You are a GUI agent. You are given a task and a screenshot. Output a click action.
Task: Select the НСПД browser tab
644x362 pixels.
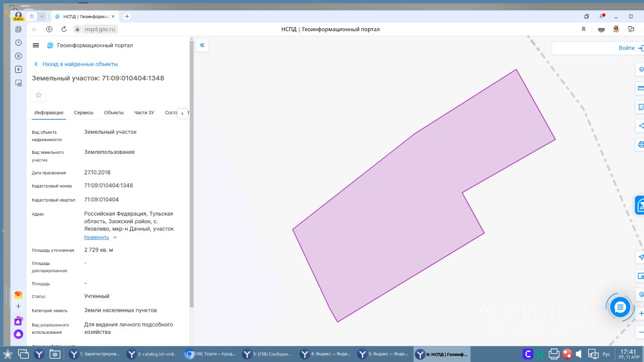[x=85, y=16]
